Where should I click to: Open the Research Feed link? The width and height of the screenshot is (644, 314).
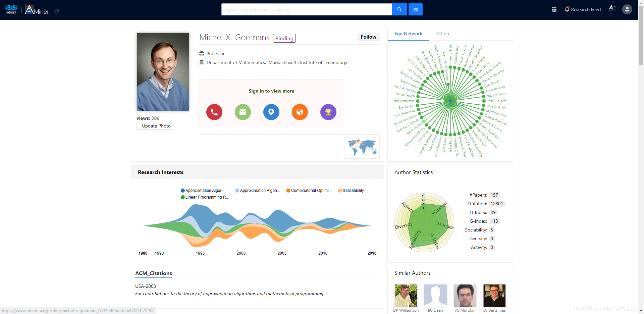586,9
